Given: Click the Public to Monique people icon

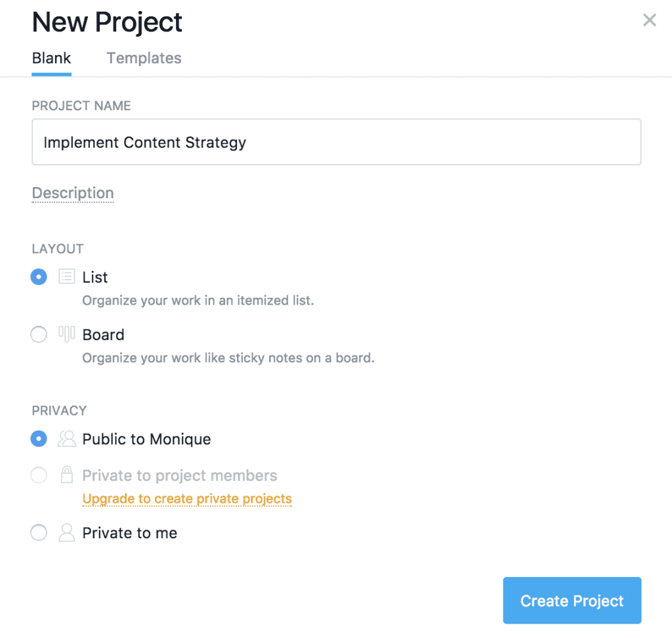Looking at the screenshot, I should [67, 439].
